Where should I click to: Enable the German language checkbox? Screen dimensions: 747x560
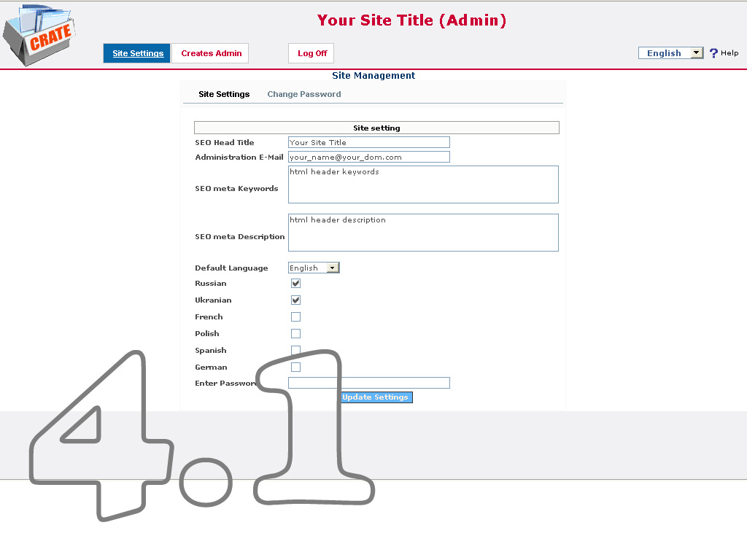[295, 367]
